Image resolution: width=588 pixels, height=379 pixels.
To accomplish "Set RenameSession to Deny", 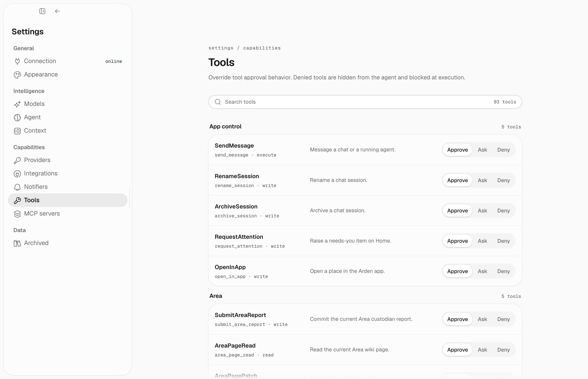I will [x=503, y=180].
